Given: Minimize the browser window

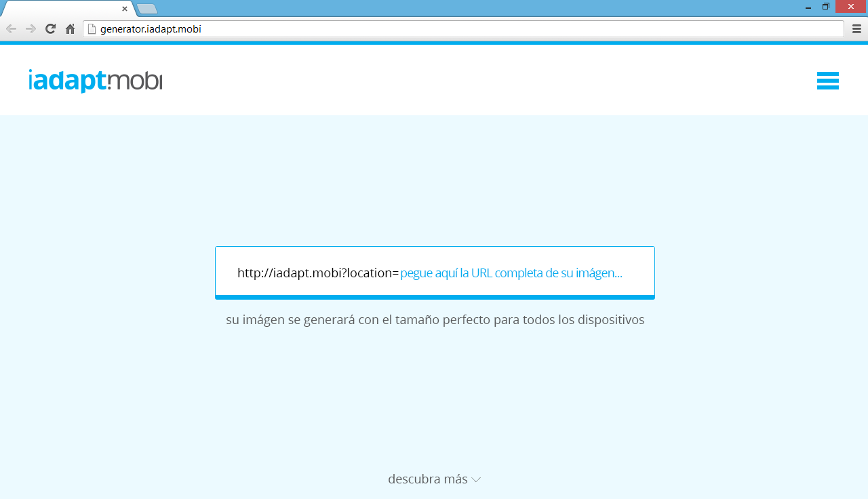Looking at the screenshot, I should tap(808, 7).
